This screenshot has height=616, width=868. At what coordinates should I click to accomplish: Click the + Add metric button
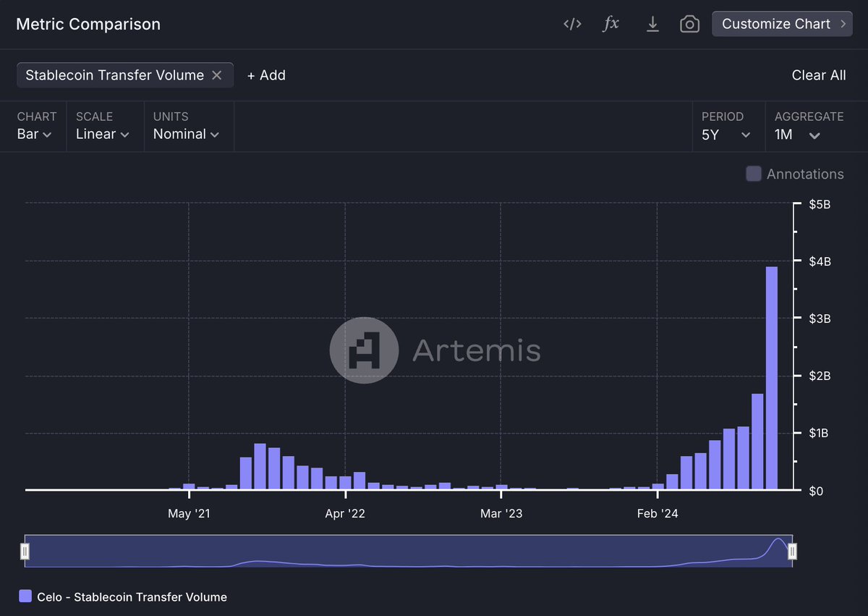(x=266, y=75)
